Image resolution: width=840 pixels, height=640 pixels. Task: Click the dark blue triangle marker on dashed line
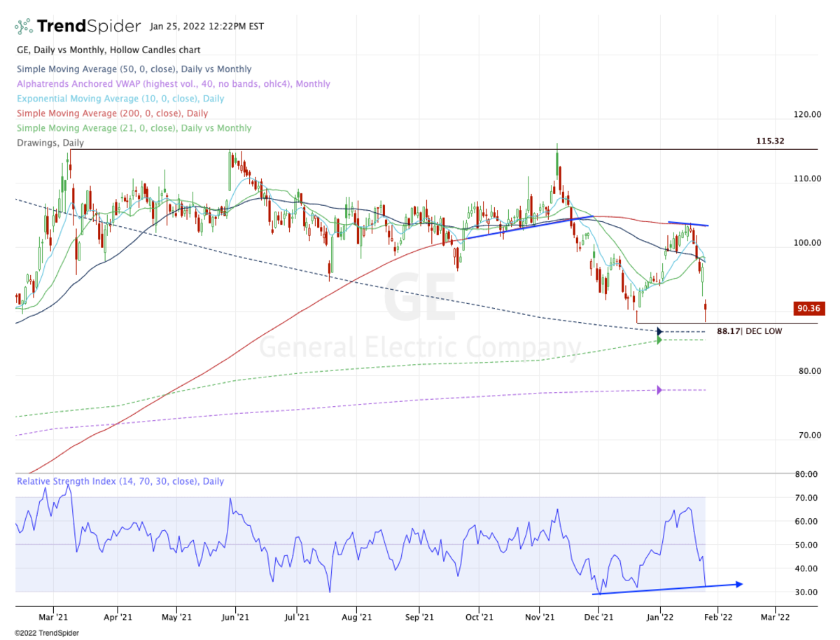point(659,331)
